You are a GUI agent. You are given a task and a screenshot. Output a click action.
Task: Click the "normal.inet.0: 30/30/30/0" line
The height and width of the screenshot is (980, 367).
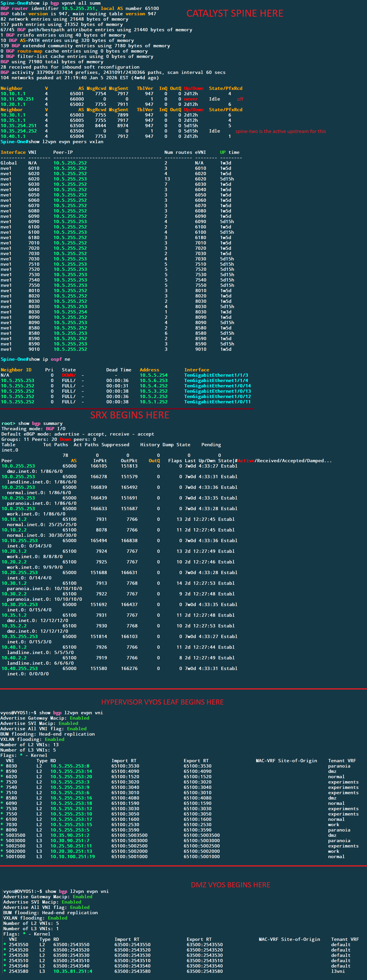pos(42,535)
